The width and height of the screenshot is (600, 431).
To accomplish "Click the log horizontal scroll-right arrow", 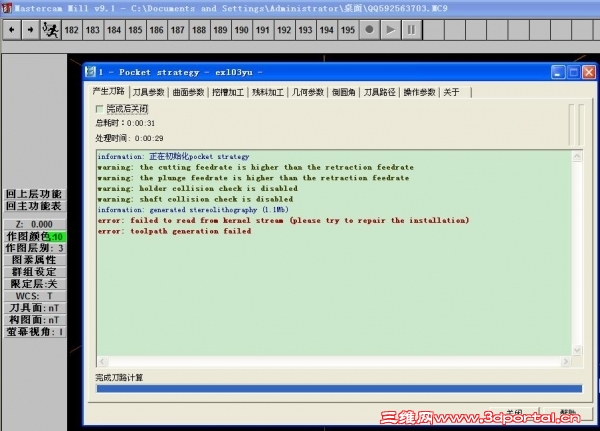I will [x=566, y=361].
